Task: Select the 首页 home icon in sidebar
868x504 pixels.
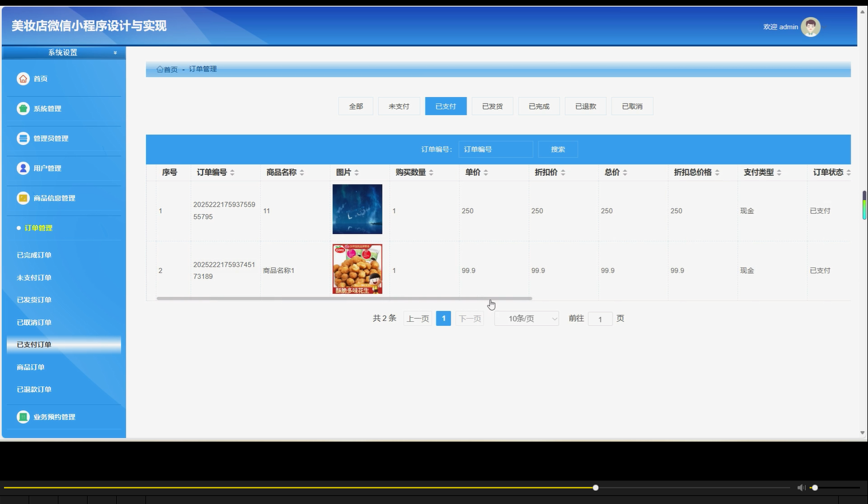Action: [x=23, y=78]
